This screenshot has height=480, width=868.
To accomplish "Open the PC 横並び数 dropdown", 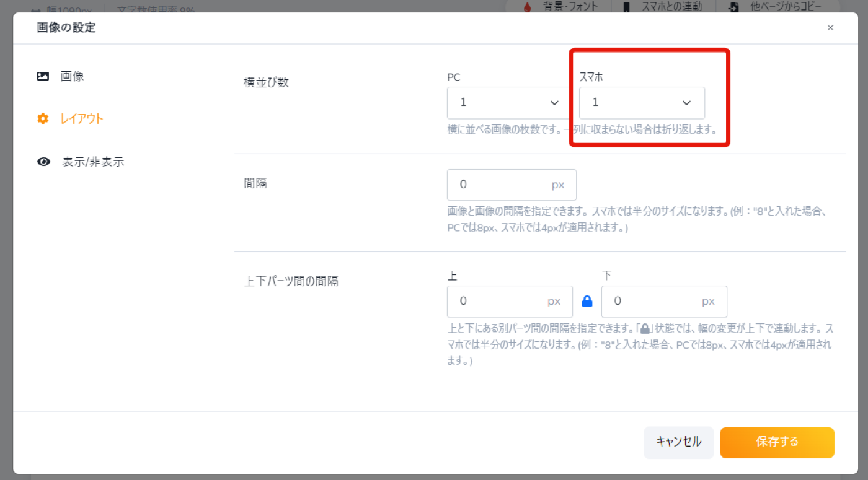I will point(507,103).
